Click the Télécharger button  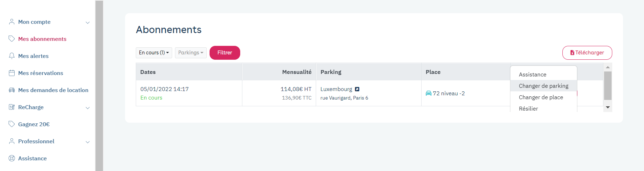coord(587,53)
